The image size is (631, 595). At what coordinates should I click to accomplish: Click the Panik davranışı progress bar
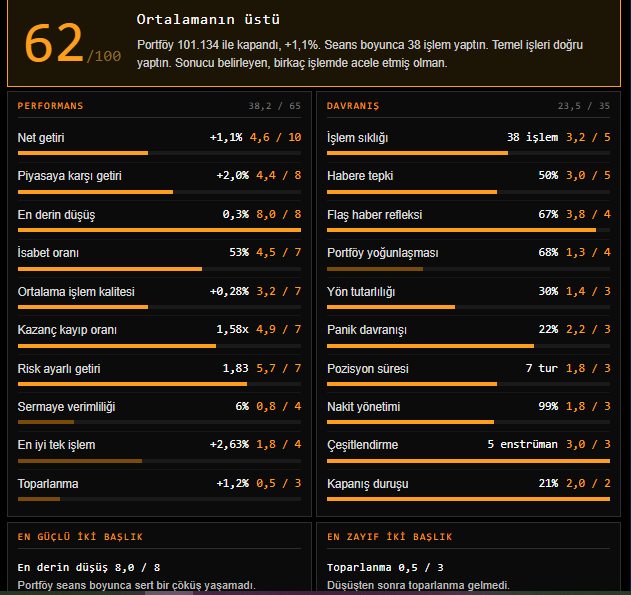coord(468,346)
